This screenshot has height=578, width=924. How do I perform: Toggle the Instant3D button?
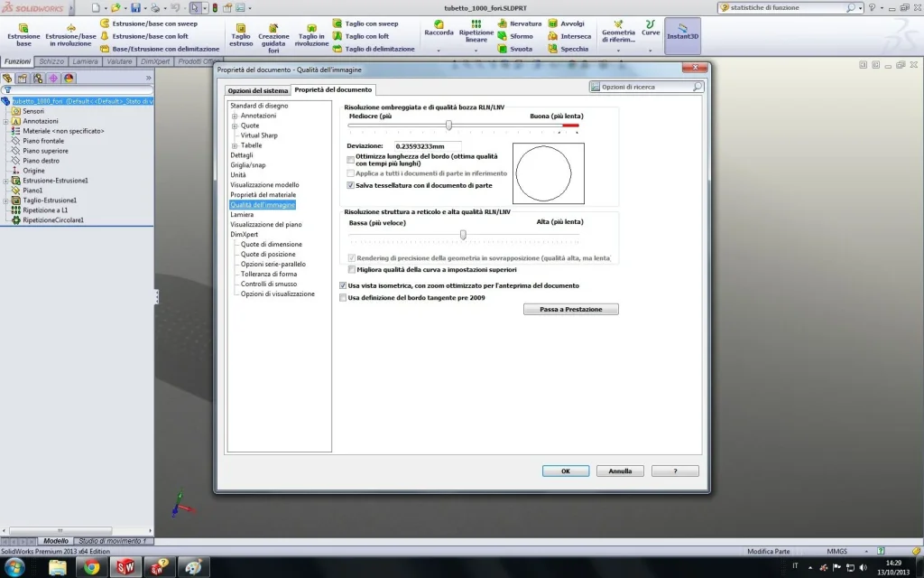point(682,35)
